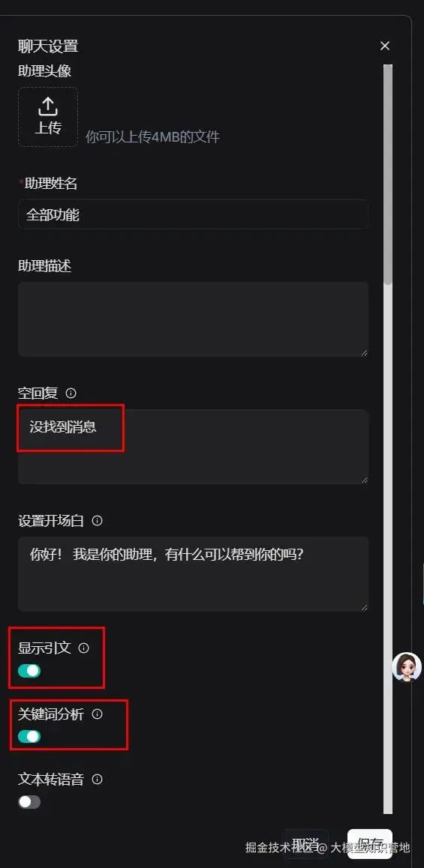
Task: Click the upload arrow icon for 助理头像
Action: (x=48, y=106)
